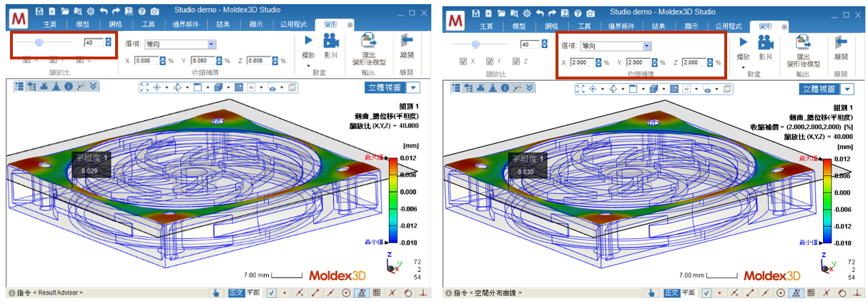Open the 選項 等向 dropdown in right window
The height and width of the screenshot is (302, 868).
click(x=646, y=46)
